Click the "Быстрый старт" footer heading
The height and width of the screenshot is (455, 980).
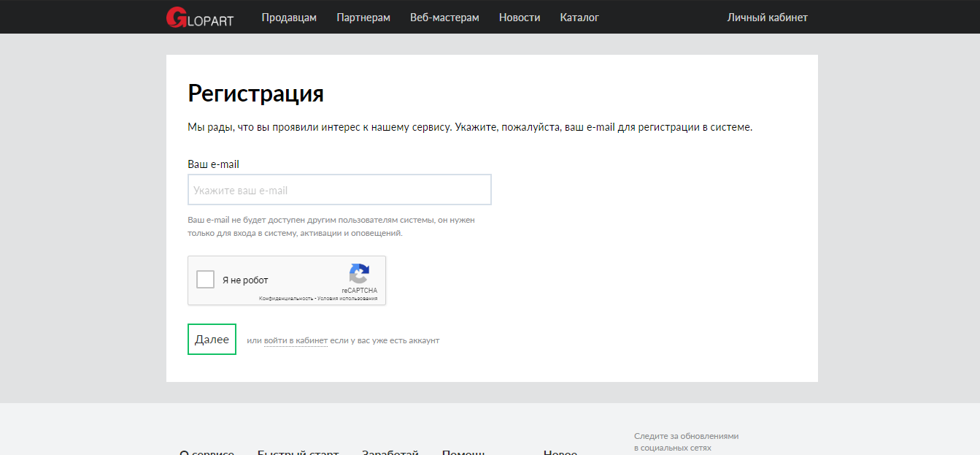(298, 452)
